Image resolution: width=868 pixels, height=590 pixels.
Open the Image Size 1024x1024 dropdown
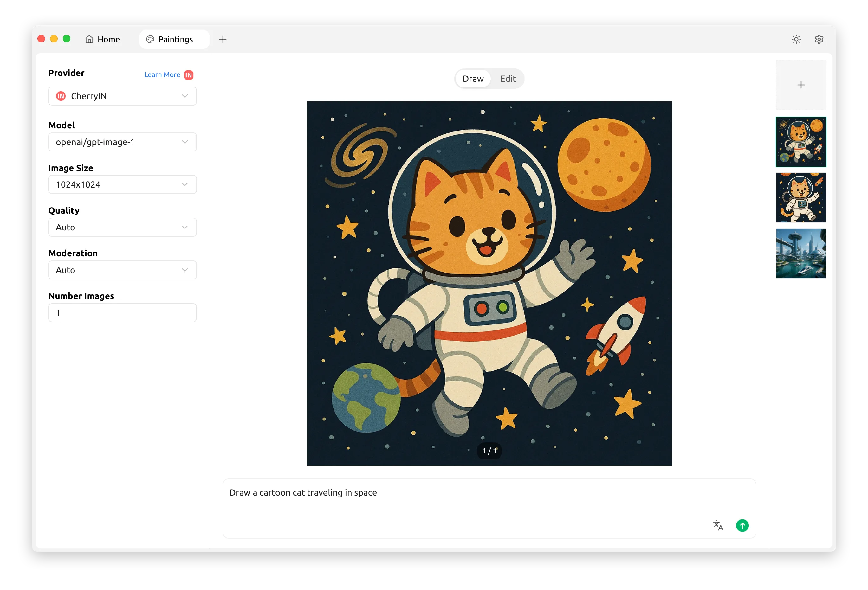click(122, 184)
